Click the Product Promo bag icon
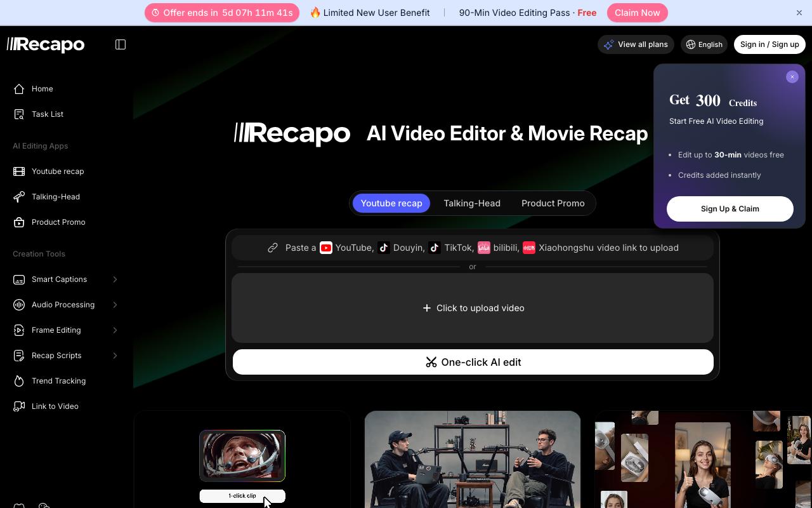 (x=19, y=222)
